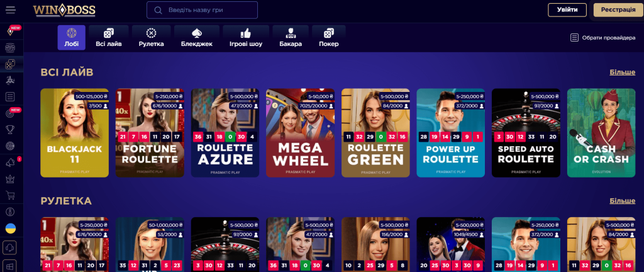This screenshot has height=272, width=644.
Task: Click the Реєстрація registration button
Action: click(x=618, y=10)
